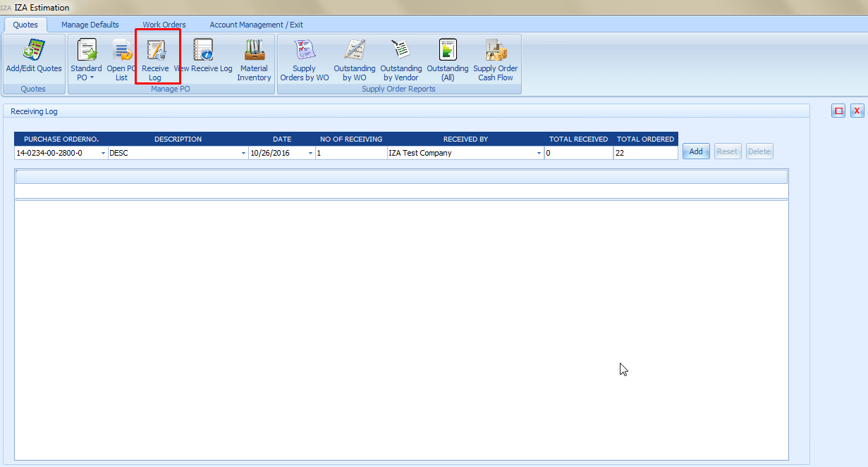Viewport: 868px width, 467px height.
Task: Open Account Management / Exit tab
Action: 256,25
